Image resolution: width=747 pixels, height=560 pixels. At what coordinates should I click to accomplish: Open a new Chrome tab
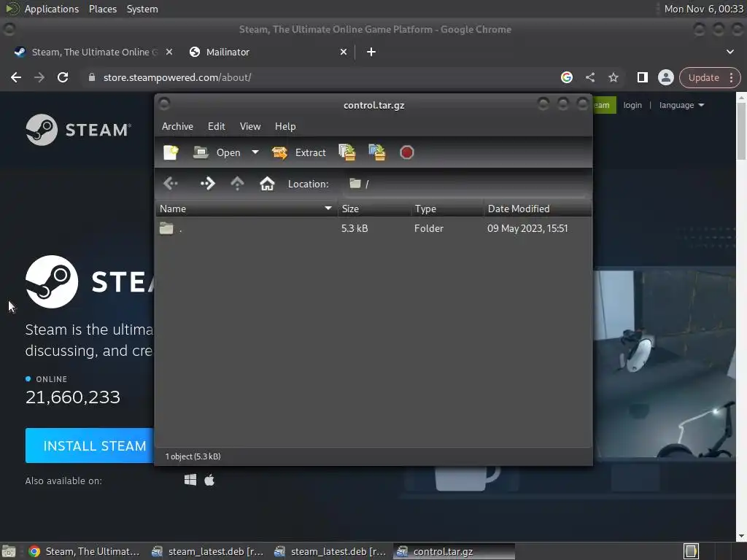coord(371,52)
